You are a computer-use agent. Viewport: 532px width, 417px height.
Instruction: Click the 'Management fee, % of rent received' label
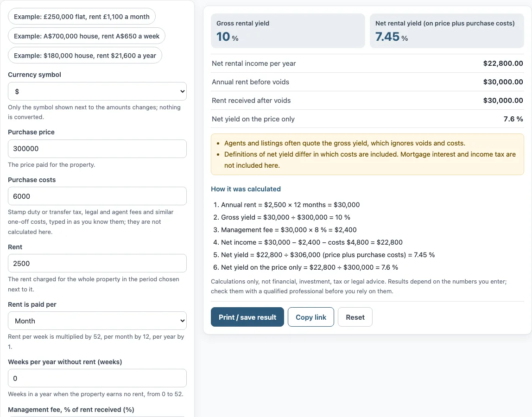point(71,410)
